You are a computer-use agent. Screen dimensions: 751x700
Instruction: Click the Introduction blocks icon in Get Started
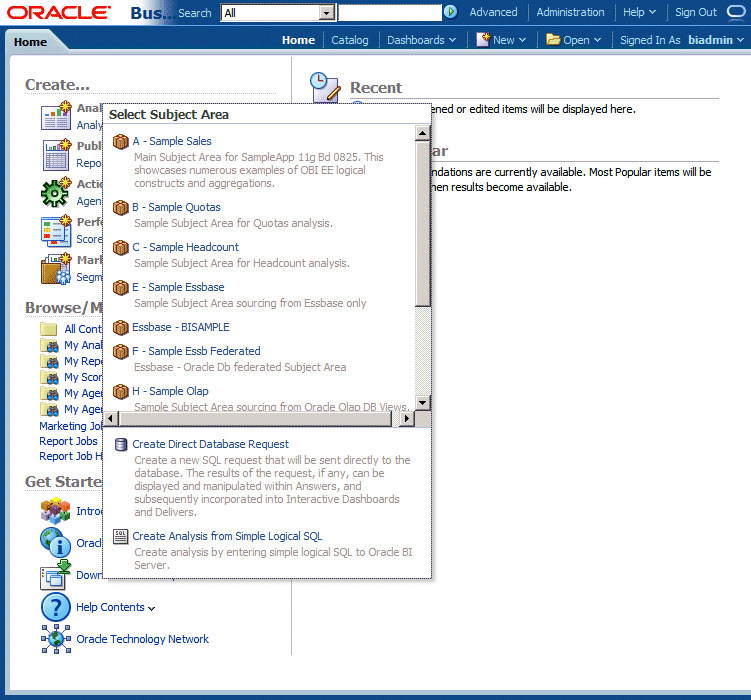click(56, 510)
